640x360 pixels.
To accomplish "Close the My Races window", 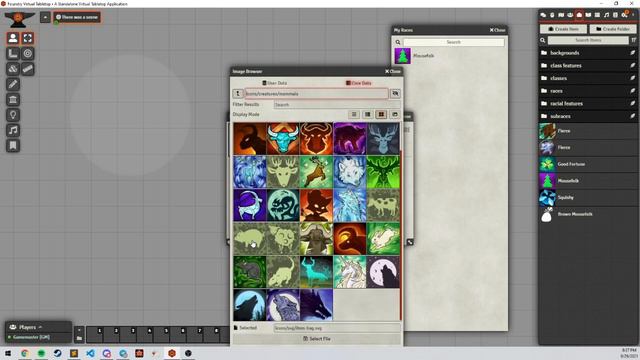I will click(498, 30).
